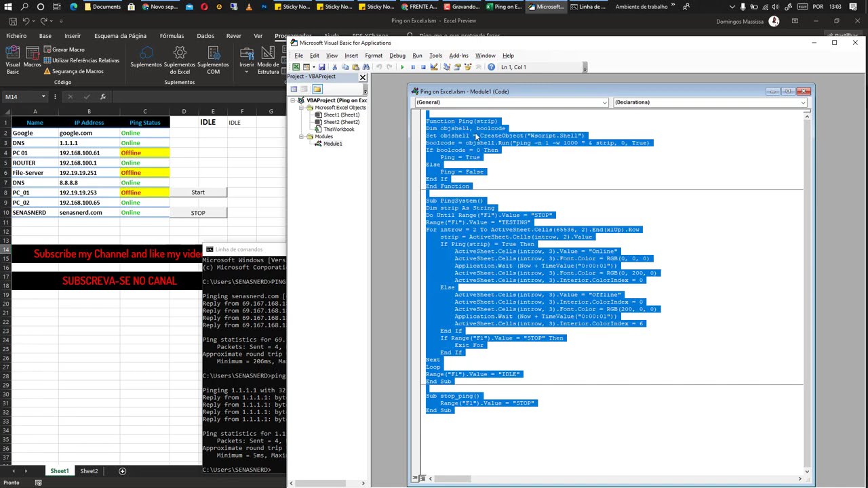Click Copy icon in VBA toolbar
The height and width of the screenshot is (488, 868).
tap(345, 67)
